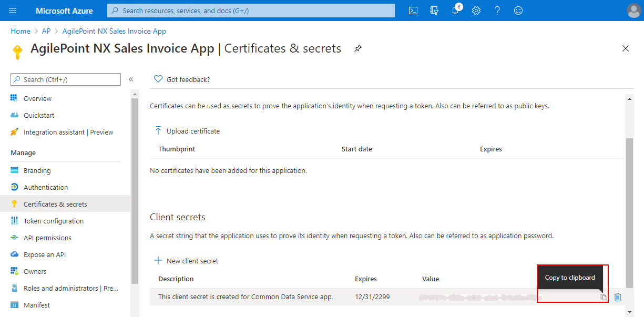The image size is (644, 317).
Task: Select the Common Data Service secret description
Action: (x=246, y=296)
